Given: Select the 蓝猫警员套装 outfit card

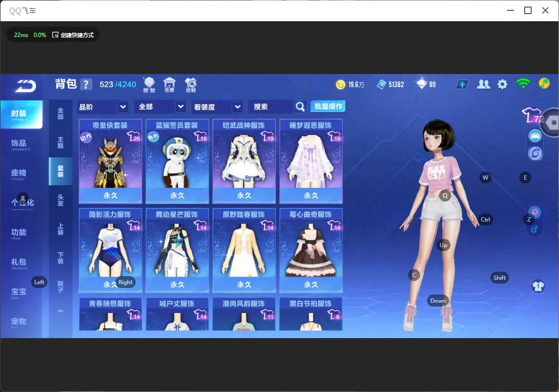Looking at the screenshot, I should 177,161.
